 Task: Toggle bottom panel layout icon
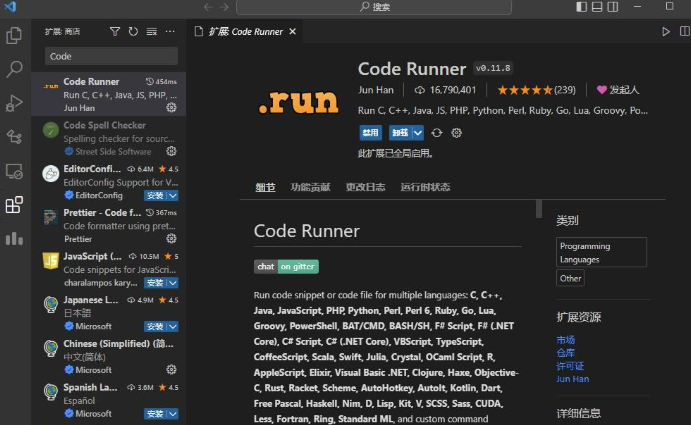pos(597,7)
